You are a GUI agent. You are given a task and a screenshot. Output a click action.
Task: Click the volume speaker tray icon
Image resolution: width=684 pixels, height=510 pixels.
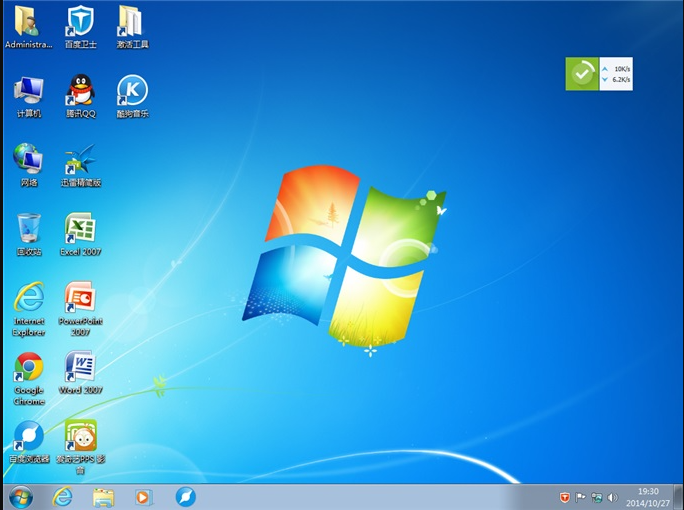point(612,497)
